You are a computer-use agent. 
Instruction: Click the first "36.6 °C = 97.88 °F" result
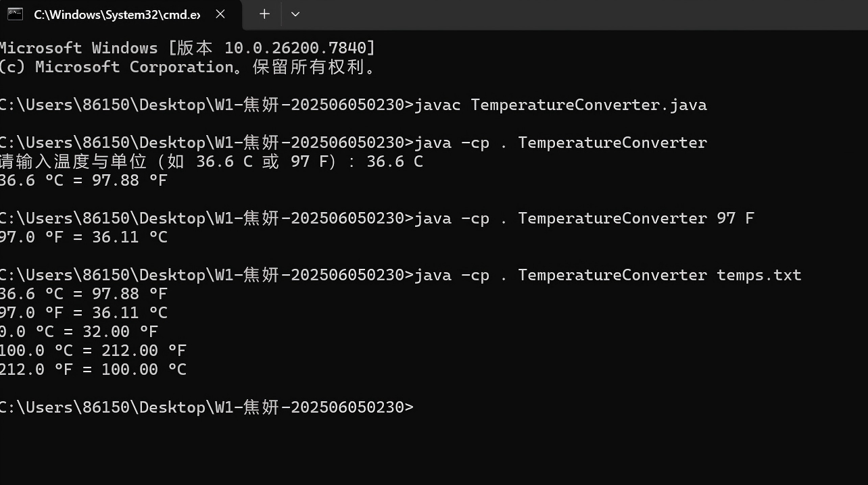pyautogui.click(x=83, y=180)
